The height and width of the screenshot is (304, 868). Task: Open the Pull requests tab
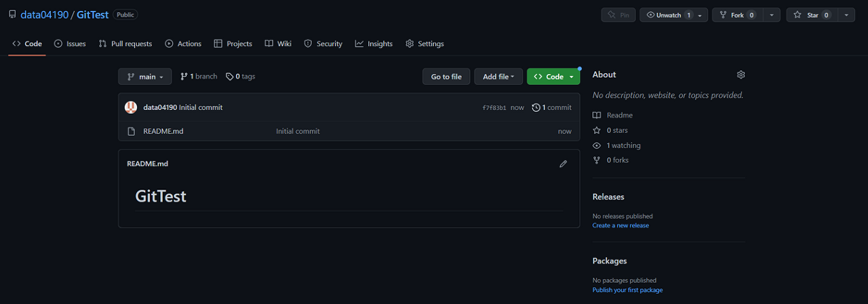125,43
